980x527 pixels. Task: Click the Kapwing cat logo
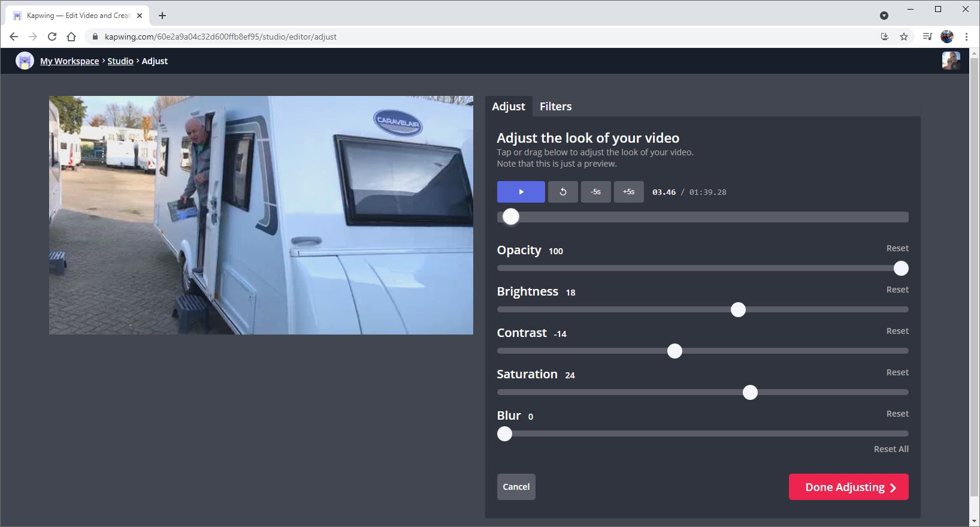[x=25, y=61]
